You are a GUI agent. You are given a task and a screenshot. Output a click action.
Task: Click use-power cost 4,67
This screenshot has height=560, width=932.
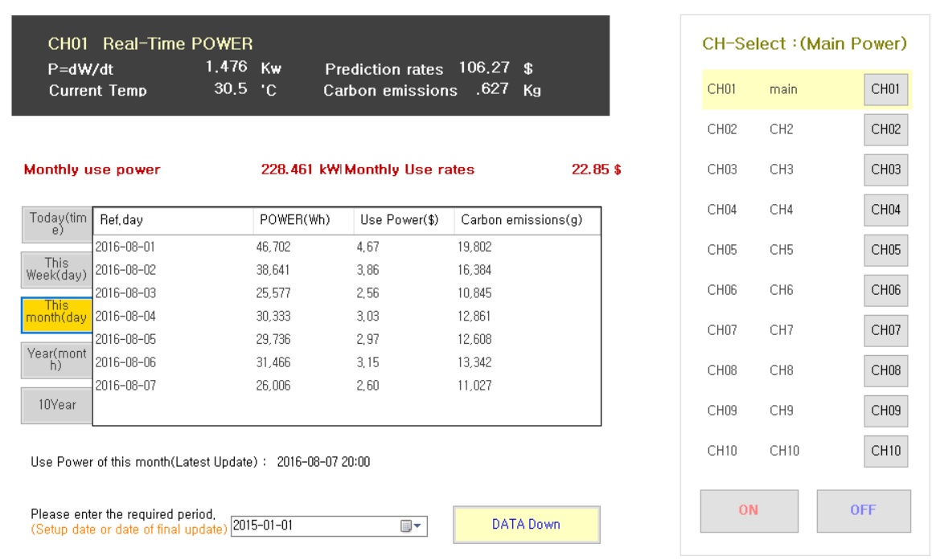coord(368,247)
